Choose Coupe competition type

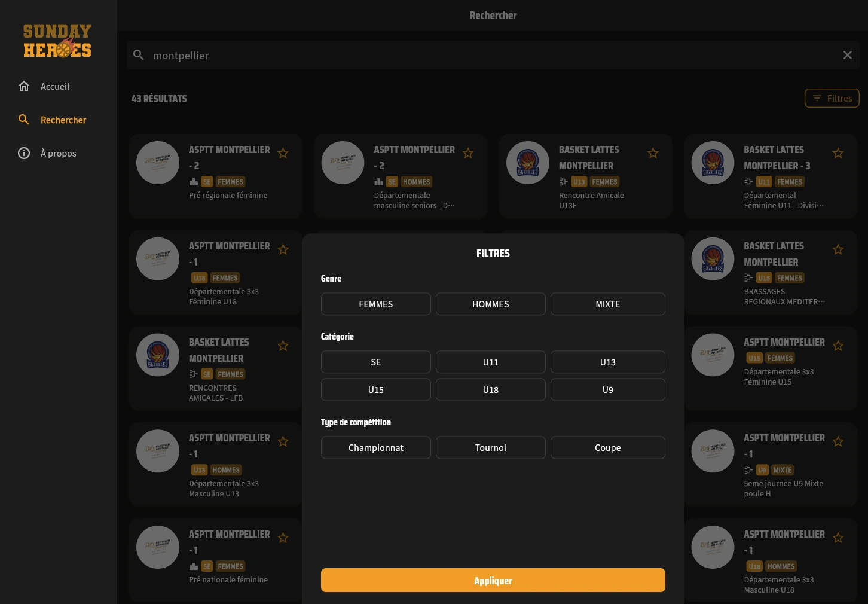click(608, 447)
